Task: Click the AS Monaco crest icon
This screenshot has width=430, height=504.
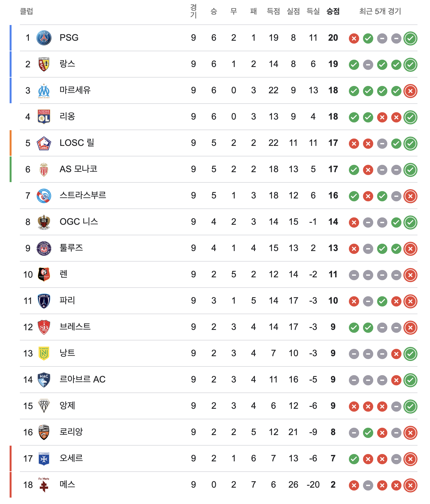Action: pyautogui.click(x=44, y=170)
